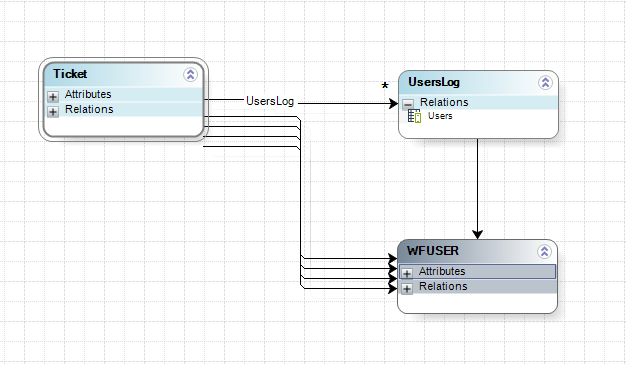Click the Relations label in WFUSER
This screenshot has width=626, height=365.
tap(444, 286)
